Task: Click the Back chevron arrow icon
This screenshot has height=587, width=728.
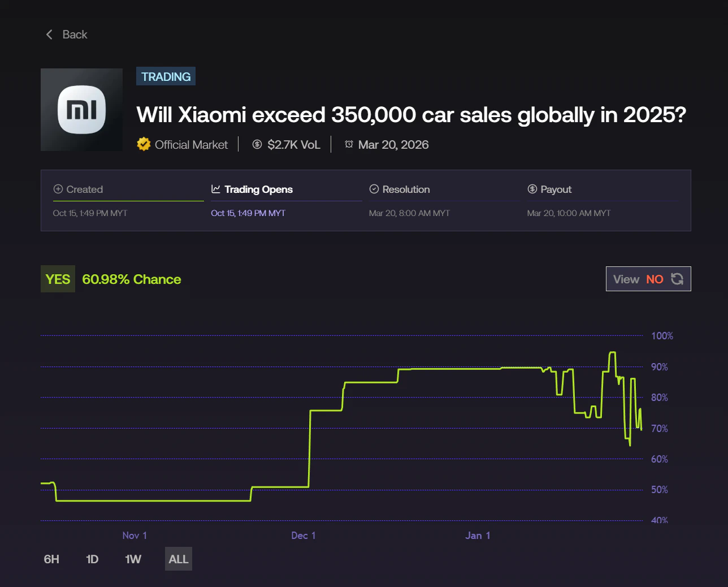Action: coord(49,34)
